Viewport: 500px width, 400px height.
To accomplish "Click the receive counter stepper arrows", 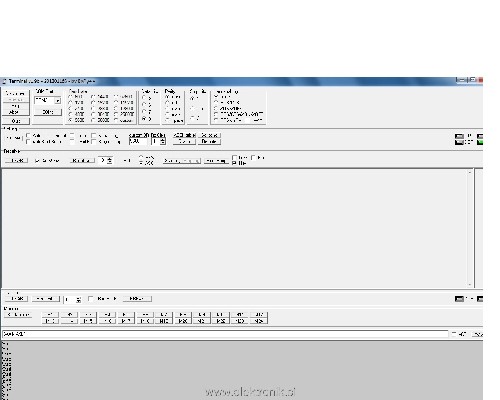I will click(110, 160).
